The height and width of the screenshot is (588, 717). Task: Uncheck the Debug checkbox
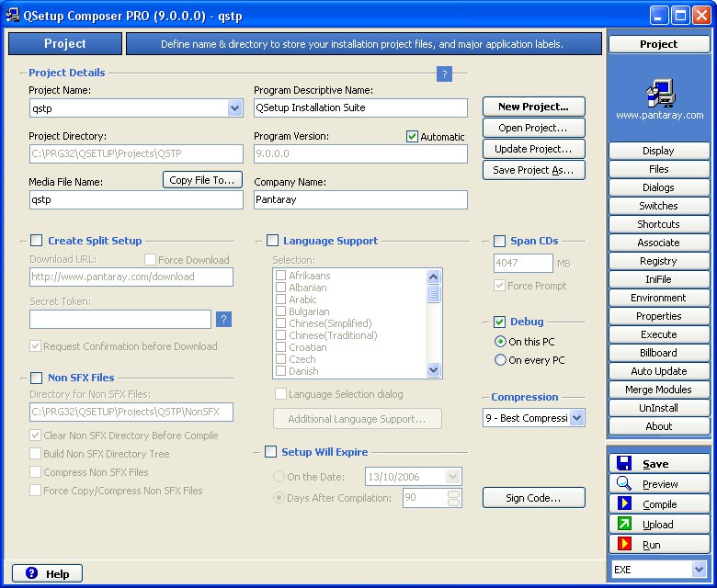tap(499, 322)
